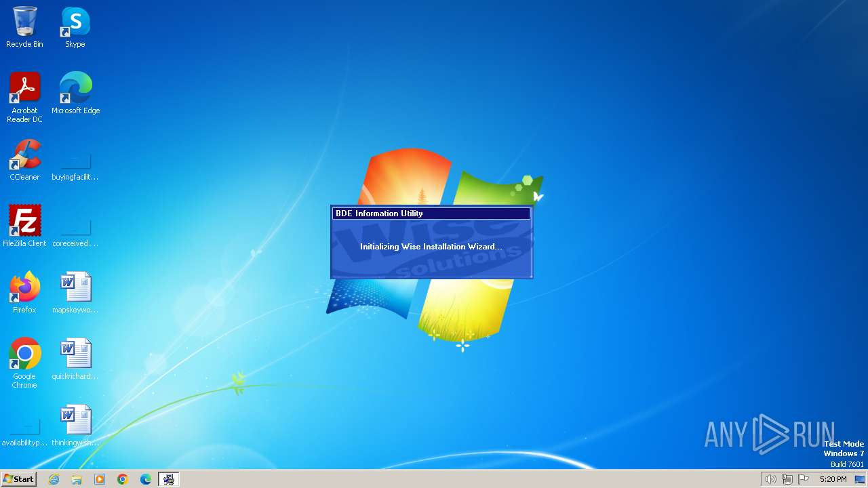This screenshot has height=488, width=868.
Task: Open the CCleaner desktop shortcut
Action: click(24, 160)
